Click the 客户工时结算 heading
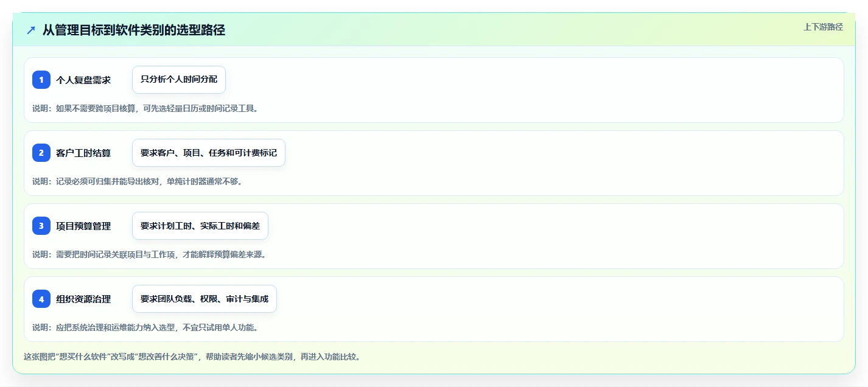 pos(83,153)
